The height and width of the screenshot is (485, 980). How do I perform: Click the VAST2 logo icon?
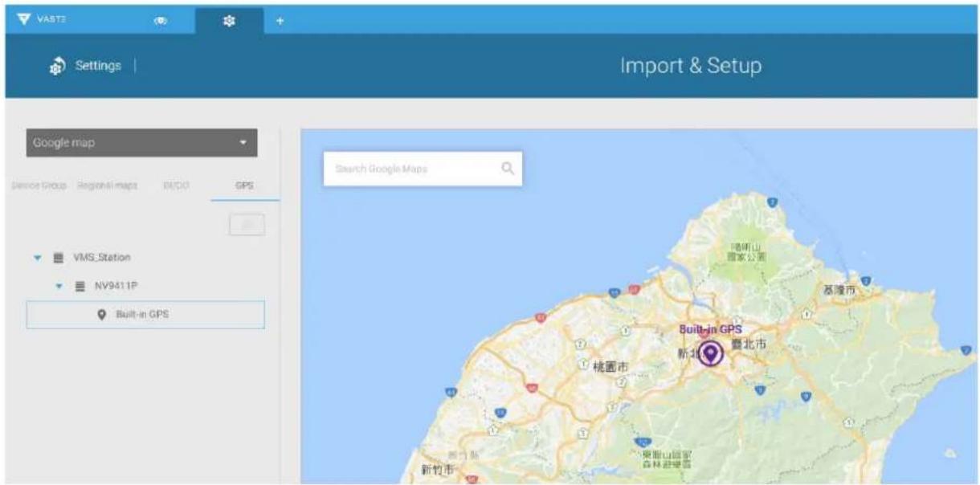coord(21,19)
